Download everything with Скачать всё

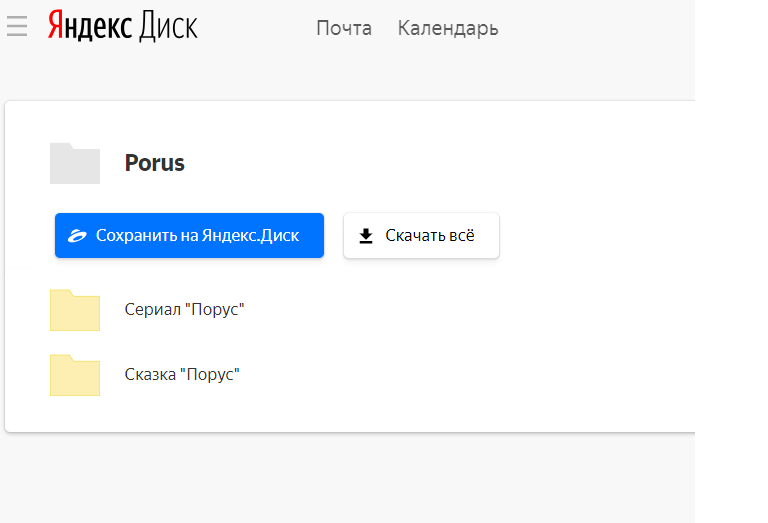point(421,236)
